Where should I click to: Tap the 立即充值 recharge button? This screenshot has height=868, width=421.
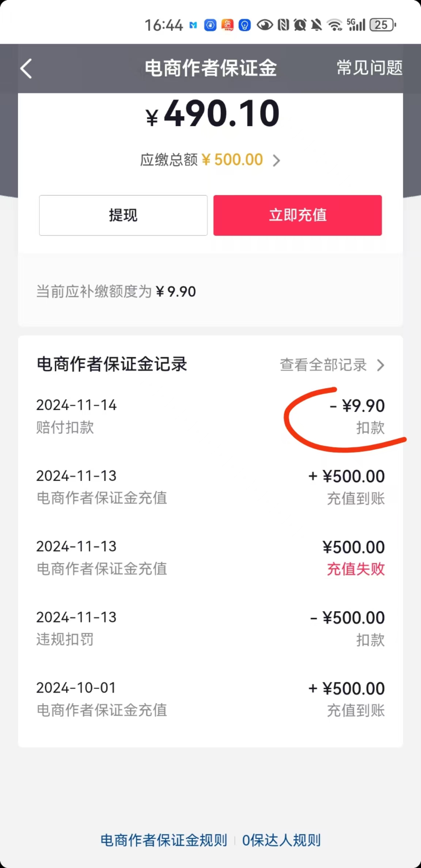297,215
